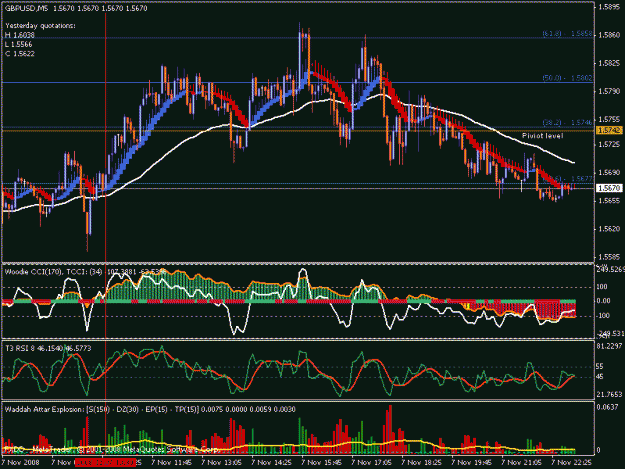This screenshot has width=625, height=469.
Task: Click the yesterday low 'L 1.5566' value
Action: pyautogui.click(x=19, y=44)
